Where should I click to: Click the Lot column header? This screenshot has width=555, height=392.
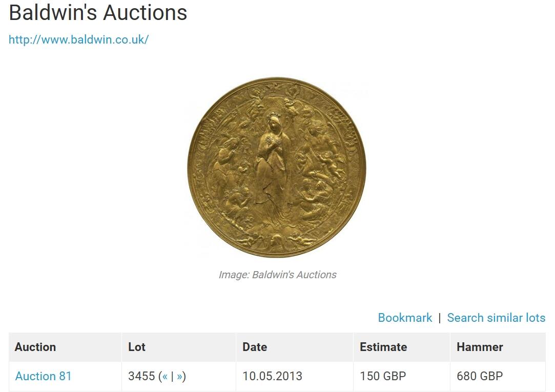tap(137, 347)
